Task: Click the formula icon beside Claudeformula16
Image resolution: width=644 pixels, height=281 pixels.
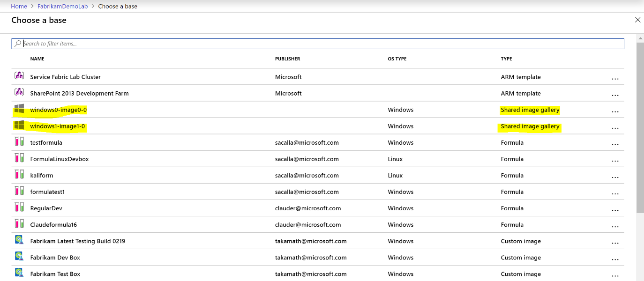Action: coord(19,223)
